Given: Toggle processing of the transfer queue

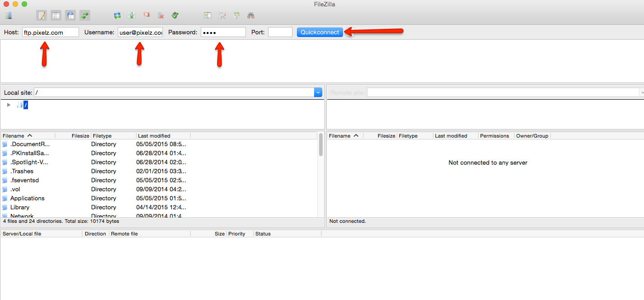Looking at the screenshot, I should click(x=132, y=15).
